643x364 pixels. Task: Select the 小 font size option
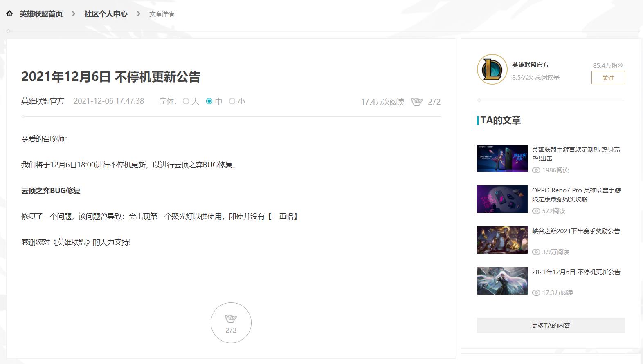coord(237,101)
